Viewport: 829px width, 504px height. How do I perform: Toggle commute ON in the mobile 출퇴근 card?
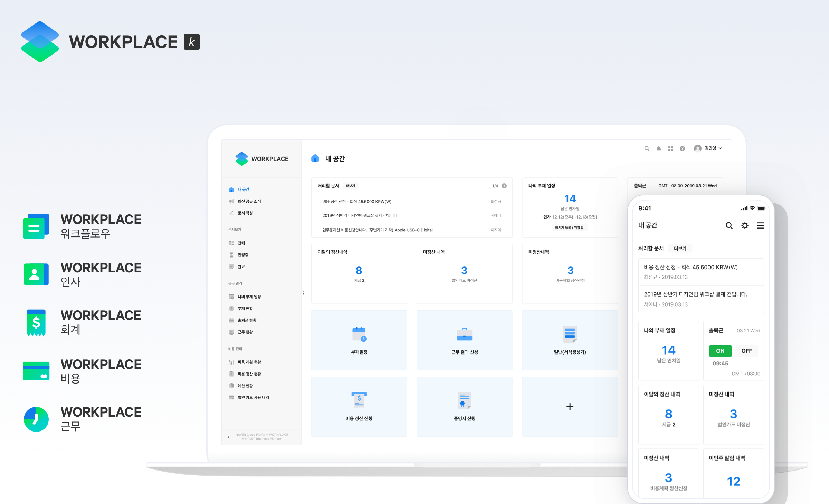click(720, 351)
